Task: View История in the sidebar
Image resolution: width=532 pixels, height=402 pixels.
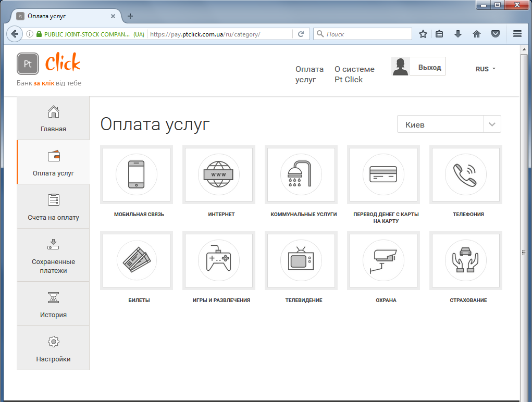Action: tap(53, 304)
